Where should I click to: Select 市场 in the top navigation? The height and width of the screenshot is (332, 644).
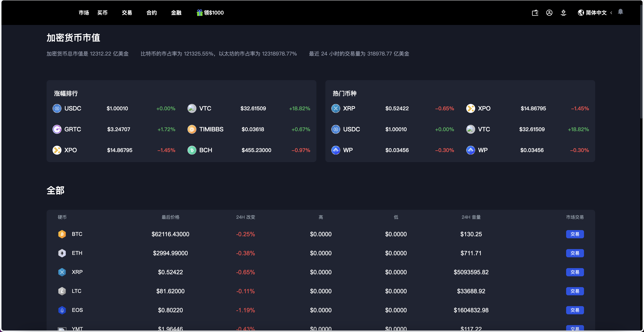click(84, 13)
